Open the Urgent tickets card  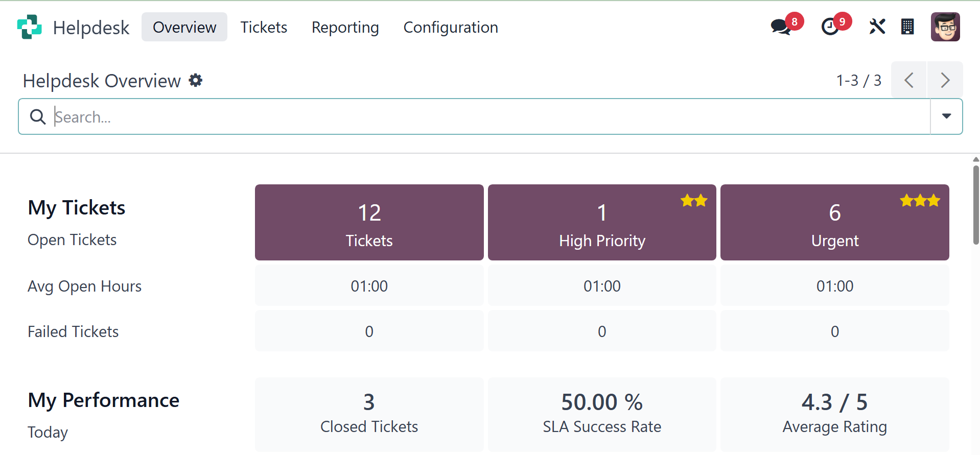tap(834, 223)
